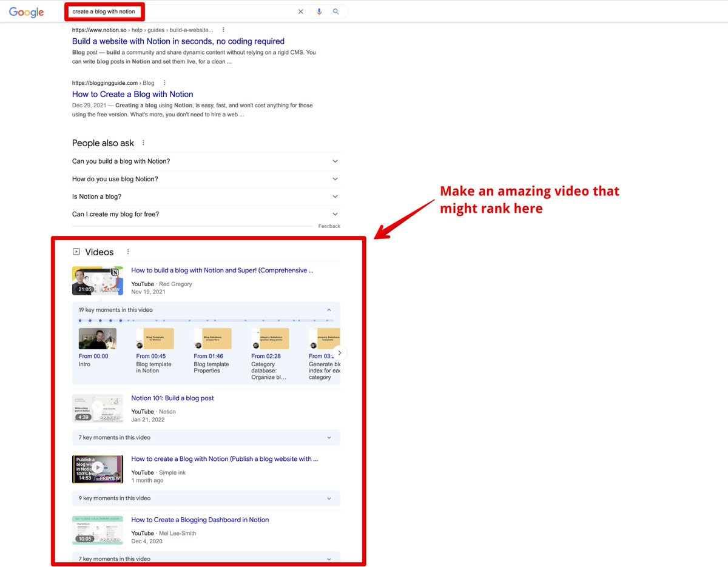Open three-dot menu next to People also ask
728x567 pixels.
pos(144,143)
